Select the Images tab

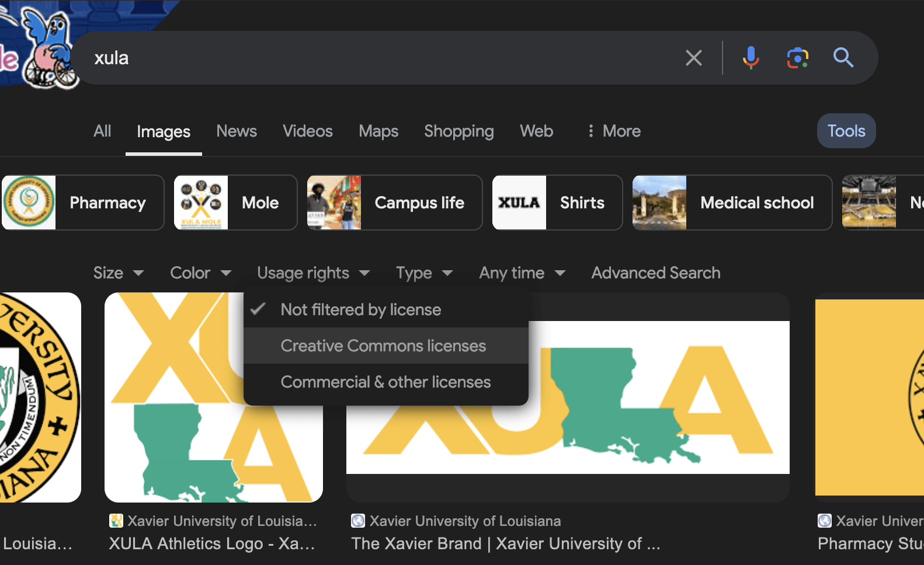tap(164, 132)
